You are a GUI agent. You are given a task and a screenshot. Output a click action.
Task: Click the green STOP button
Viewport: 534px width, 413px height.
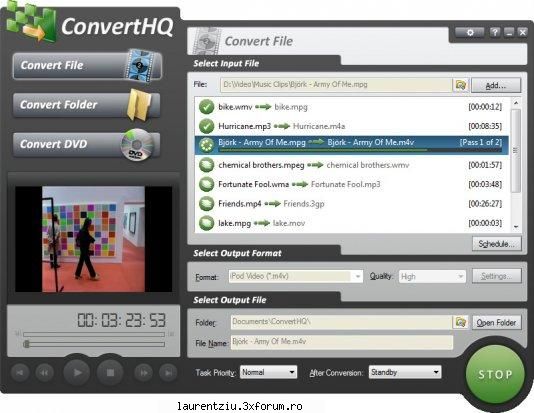pos(495,375)
